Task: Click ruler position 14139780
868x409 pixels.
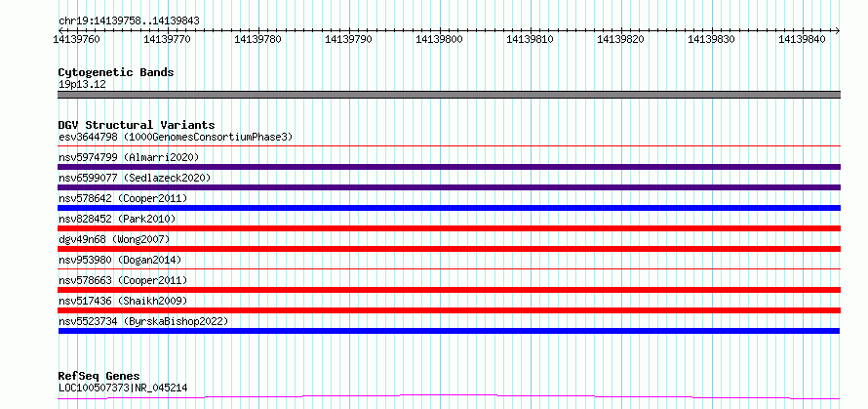Action: pos(258,39)
